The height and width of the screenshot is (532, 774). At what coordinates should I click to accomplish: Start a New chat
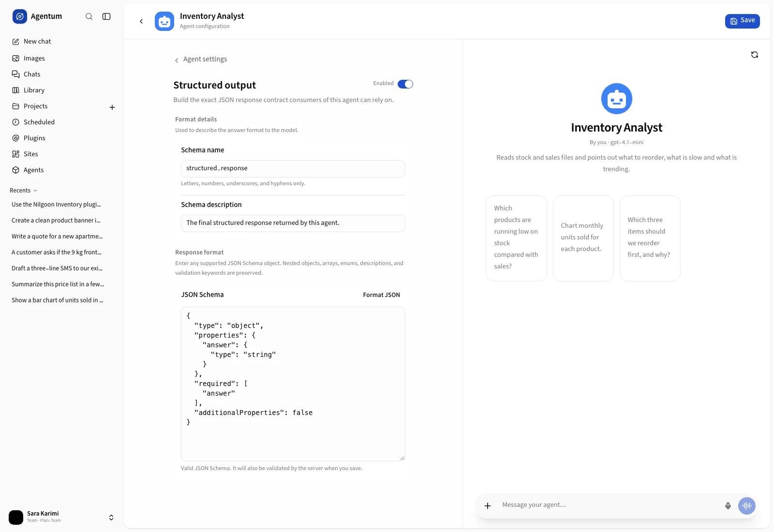coord(61,42)
